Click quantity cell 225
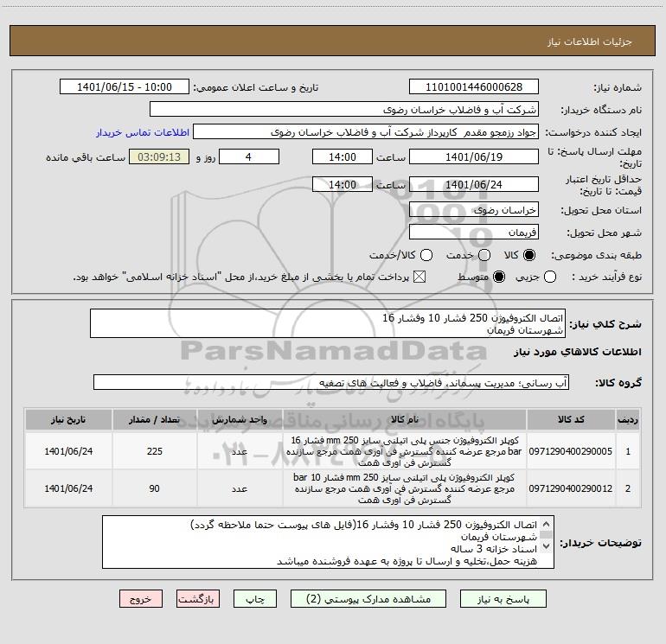This screenshot has width=666, height=644. (154, 451)
